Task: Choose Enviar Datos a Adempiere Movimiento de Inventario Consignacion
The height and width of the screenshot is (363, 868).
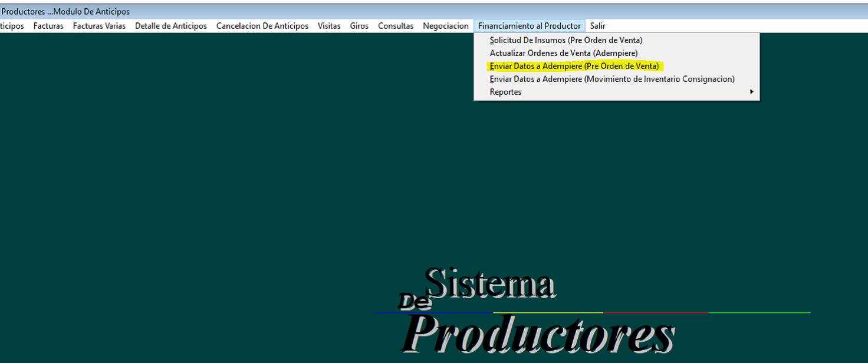Action: [617, 79]
